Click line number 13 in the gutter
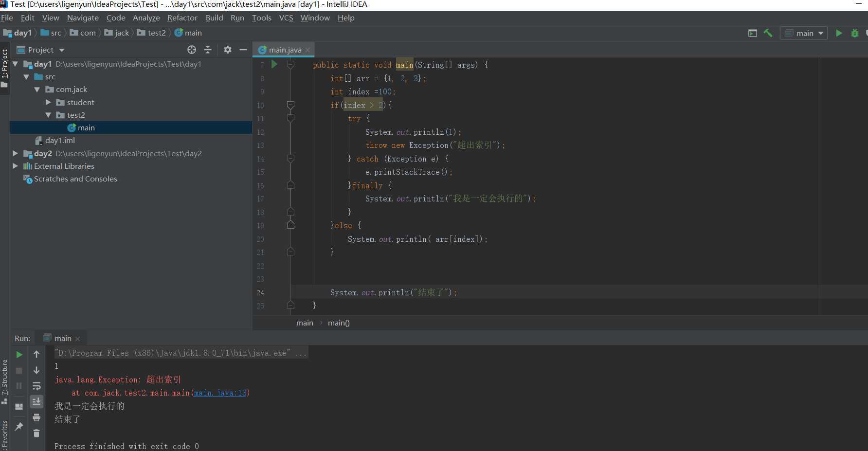 tap(260, 145)
